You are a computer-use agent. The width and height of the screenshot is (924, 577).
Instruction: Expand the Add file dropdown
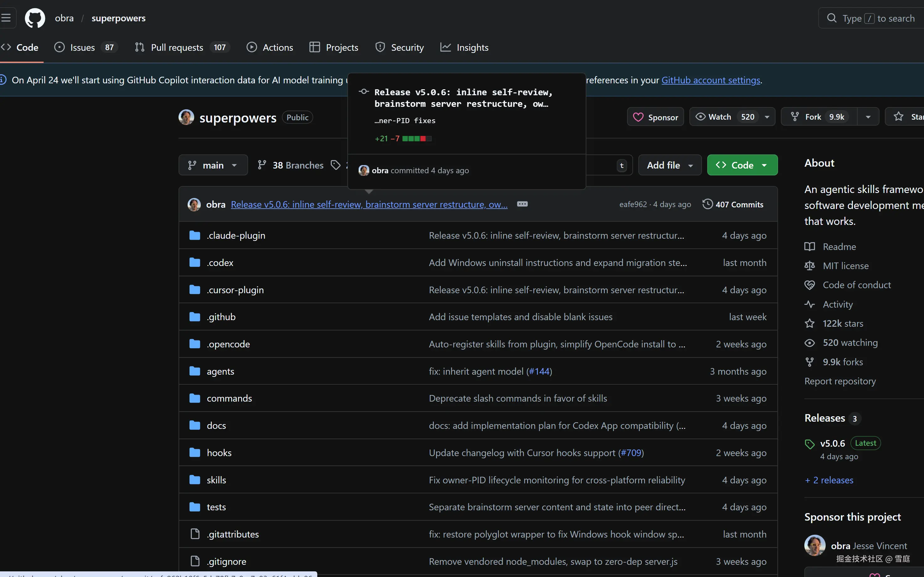point(670,165)
